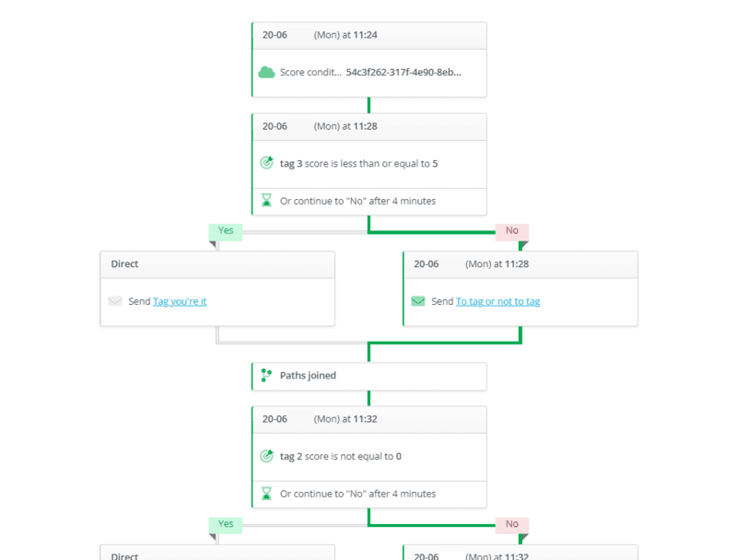Select the Yes branch label under tag 2
This screenshot has width=737, height=560.
pos(226,524)
